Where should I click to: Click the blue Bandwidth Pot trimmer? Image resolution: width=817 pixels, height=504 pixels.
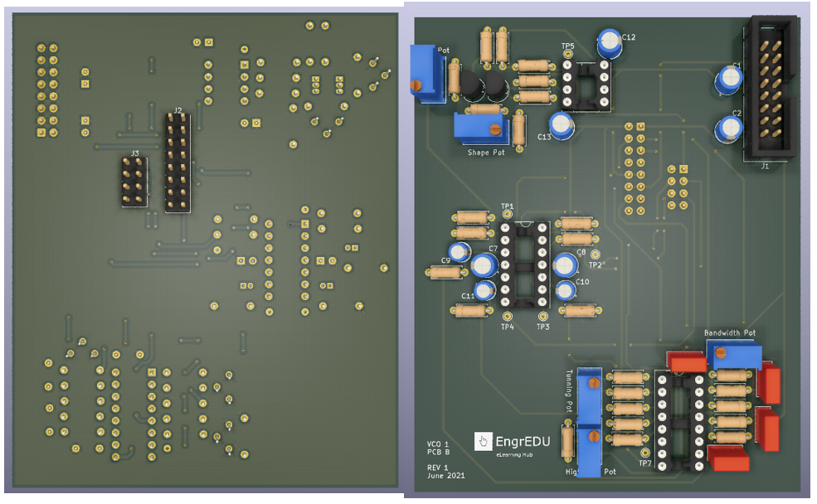735,356
